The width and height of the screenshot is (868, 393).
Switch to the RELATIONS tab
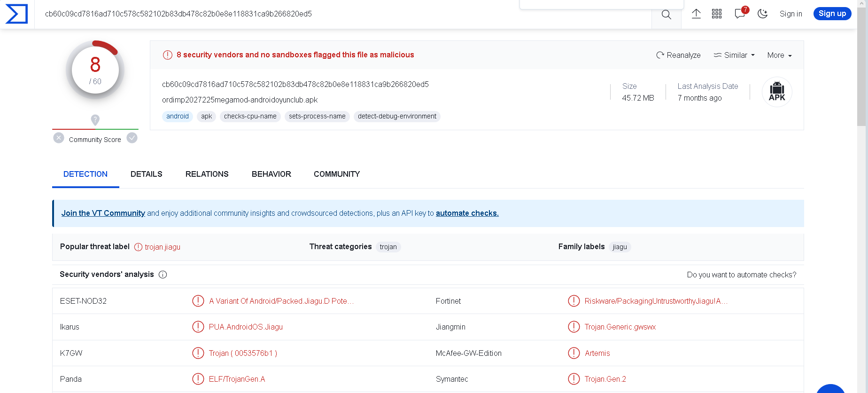pos(207,174)
